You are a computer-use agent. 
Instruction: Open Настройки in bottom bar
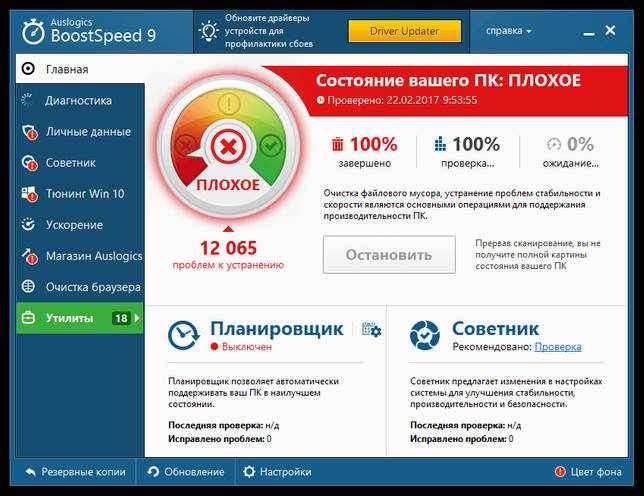(277, 472)
